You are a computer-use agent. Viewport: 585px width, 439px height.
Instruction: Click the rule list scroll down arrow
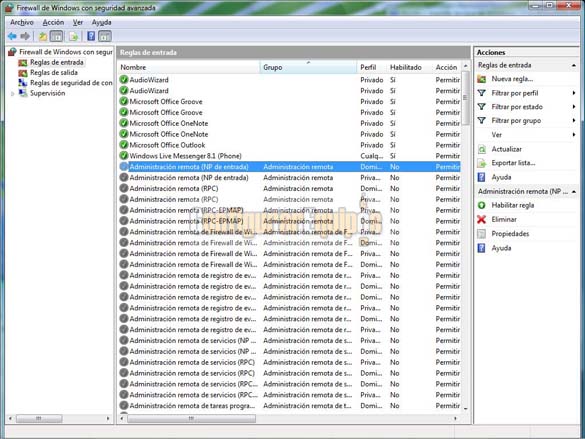pyautogui.click(x=465, y=409)
